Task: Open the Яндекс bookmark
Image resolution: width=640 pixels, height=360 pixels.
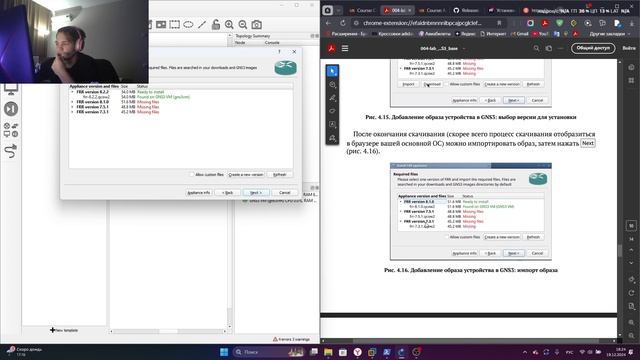Action: (465, 34)
